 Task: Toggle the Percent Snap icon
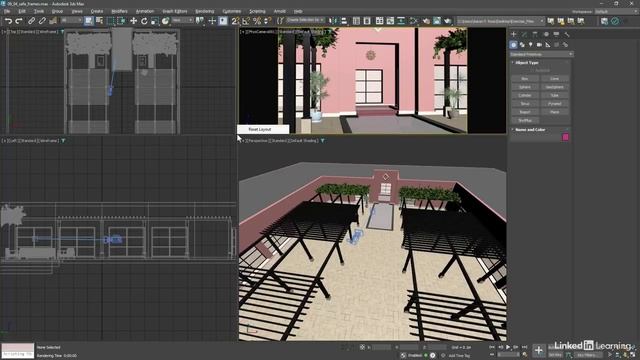pyautogui.click(x=257, y=21)
